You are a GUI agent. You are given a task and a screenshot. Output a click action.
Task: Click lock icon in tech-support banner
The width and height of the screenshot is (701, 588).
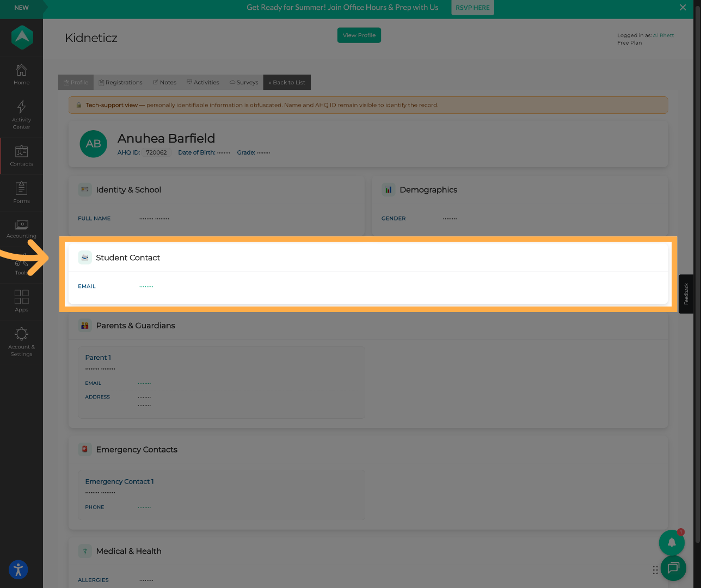coord(79,105)
